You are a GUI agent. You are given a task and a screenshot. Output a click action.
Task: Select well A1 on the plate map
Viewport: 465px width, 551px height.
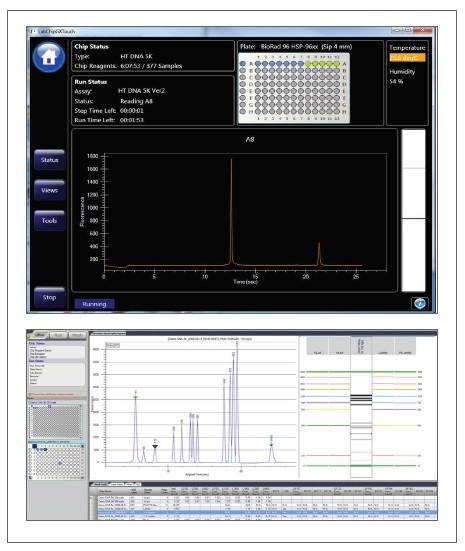click(258, 64)
